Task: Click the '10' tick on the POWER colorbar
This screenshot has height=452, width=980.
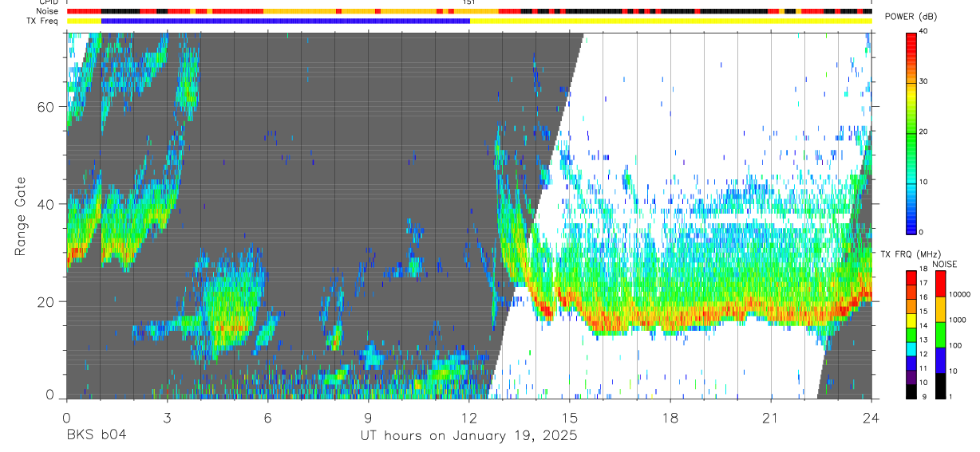Action: click(x=925, y=182)
